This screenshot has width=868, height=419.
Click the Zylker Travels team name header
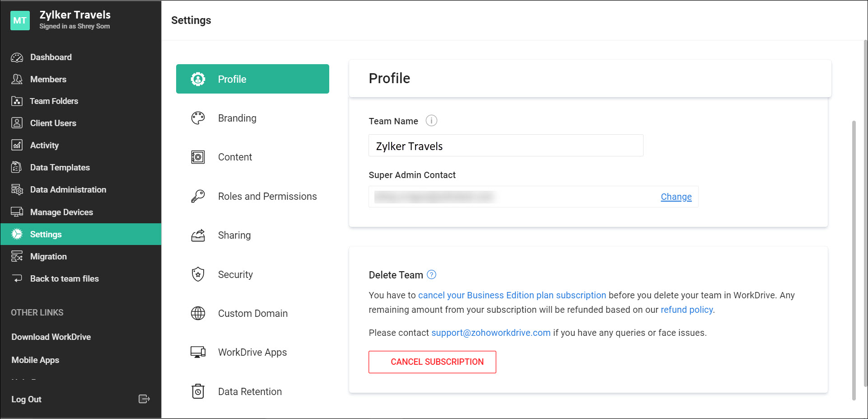pos(75,15)
